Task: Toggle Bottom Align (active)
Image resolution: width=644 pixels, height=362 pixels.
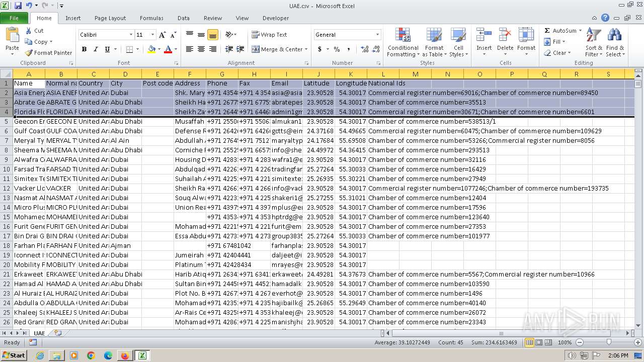Action: 213,35
